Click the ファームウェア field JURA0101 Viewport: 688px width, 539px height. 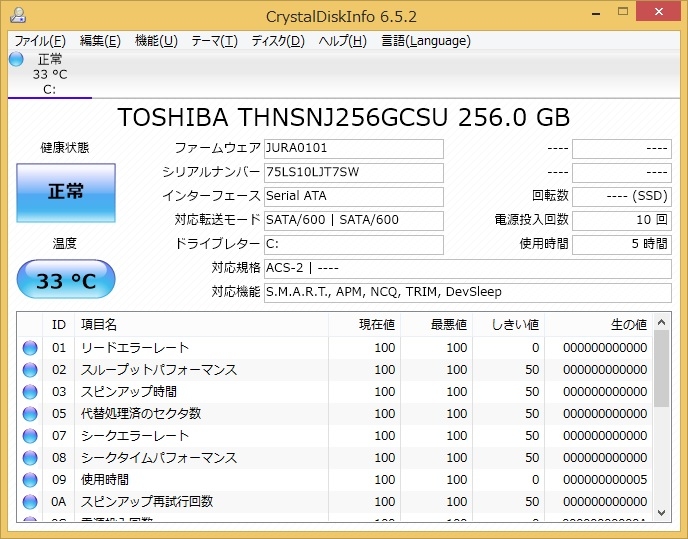354,149
